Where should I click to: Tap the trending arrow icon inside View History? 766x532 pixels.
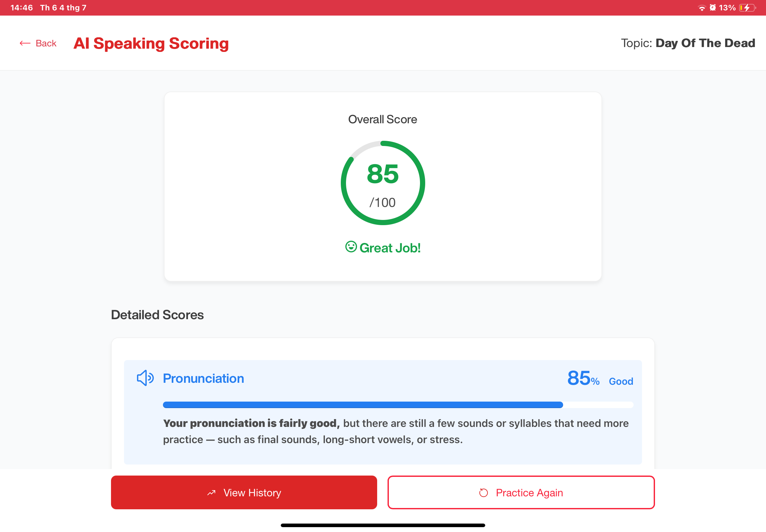(x=211, y=493)
